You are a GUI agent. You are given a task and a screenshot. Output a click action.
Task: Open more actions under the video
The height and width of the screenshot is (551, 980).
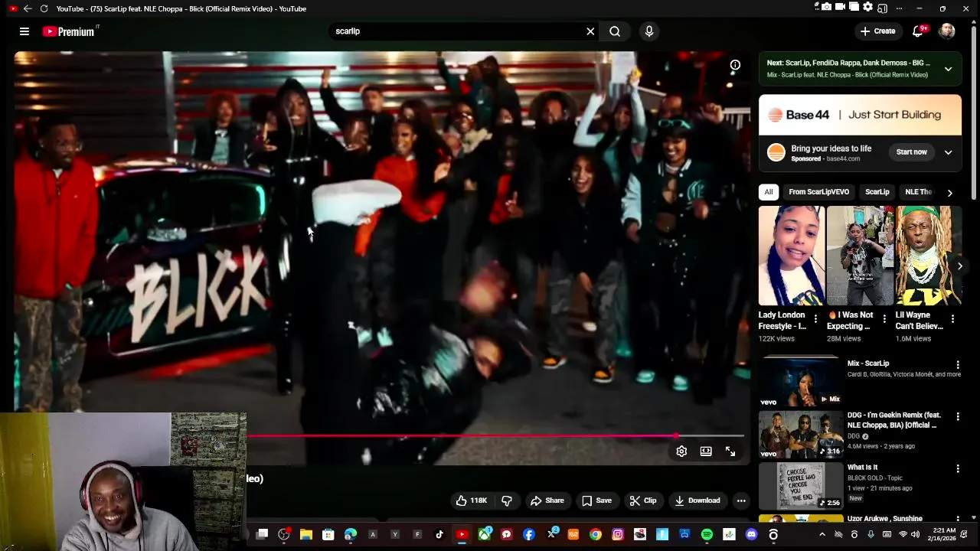pyautogui.click(x=741, y=500)
